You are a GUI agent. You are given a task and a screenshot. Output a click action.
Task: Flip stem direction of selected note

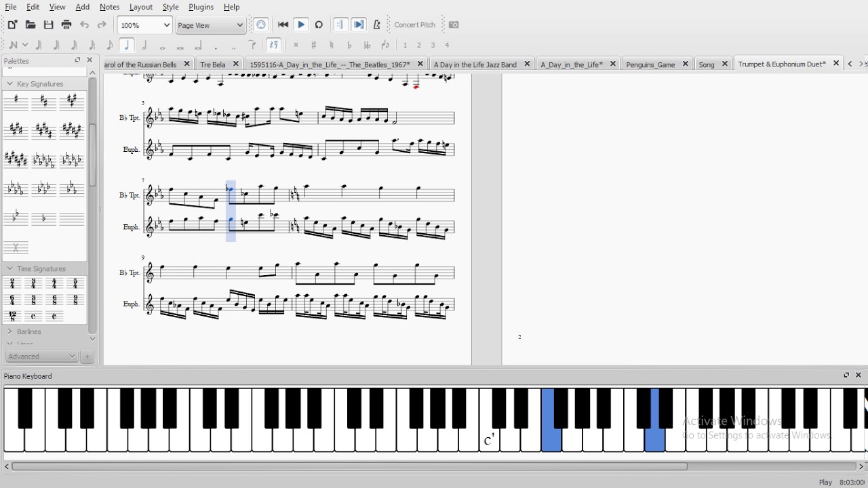click(385, 45)
